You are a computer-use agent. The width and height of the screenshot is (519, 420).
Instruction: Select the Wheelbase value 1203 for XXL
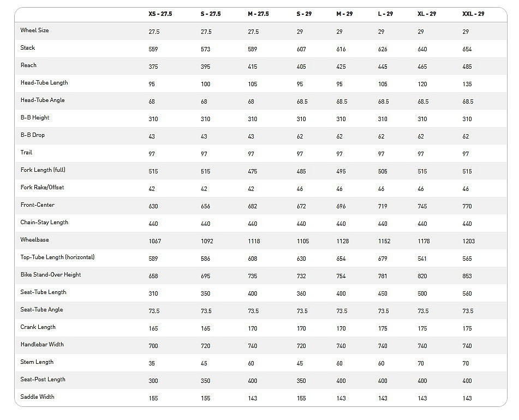468,241
